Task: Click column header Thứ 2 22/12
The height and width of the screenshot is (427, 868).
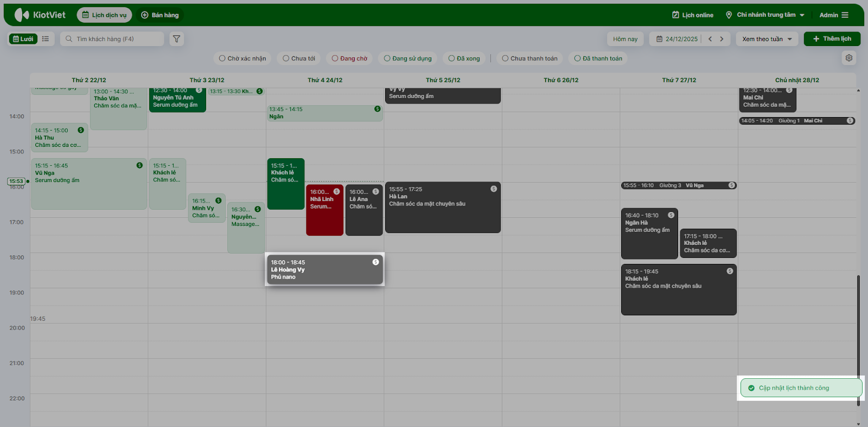Action: click(89, 80)
